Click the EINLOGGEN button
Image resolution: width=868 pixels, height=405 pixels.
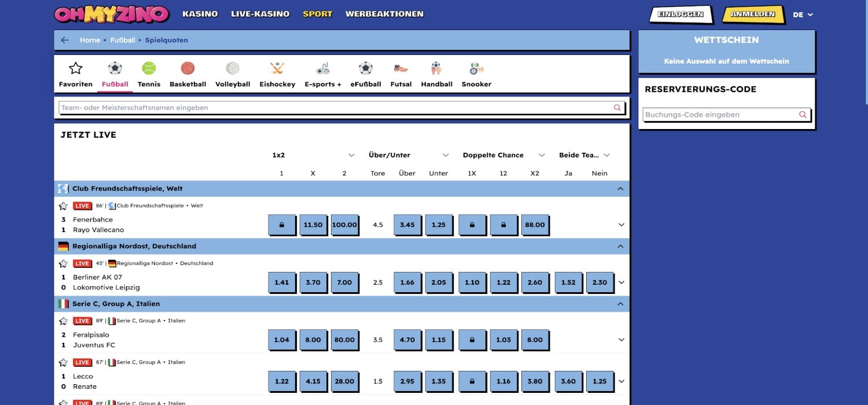click(x=681, y=14)
